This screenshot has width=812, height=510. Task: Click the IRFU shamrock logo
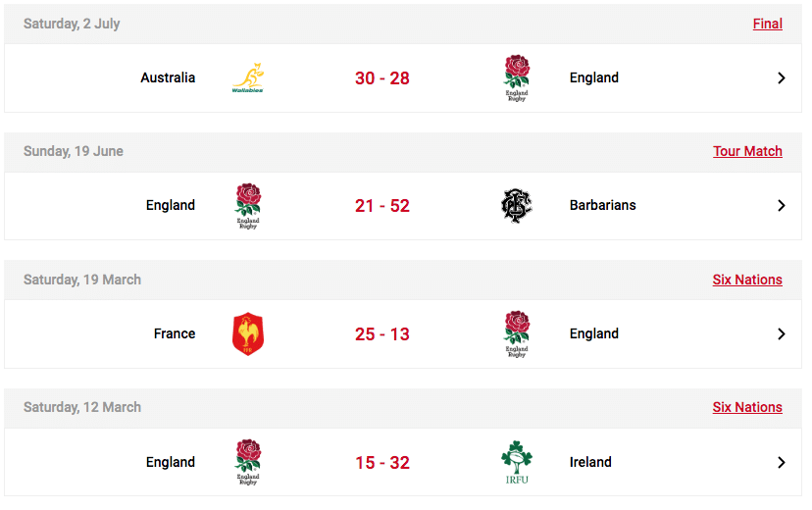517,462
